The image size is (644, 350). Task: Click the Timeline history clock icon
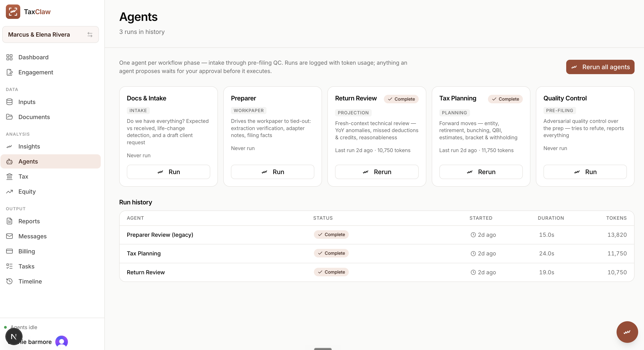click(x=9, y=281)
